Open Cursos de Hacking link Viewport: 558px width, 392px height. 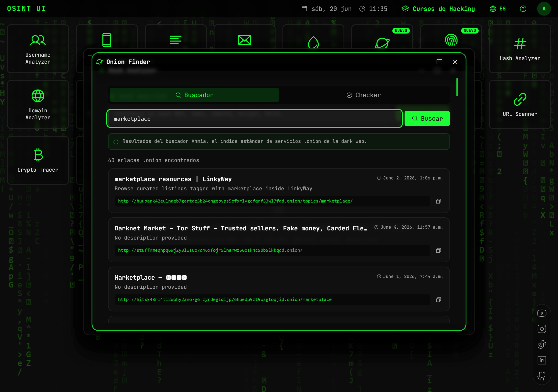point(438,9)
